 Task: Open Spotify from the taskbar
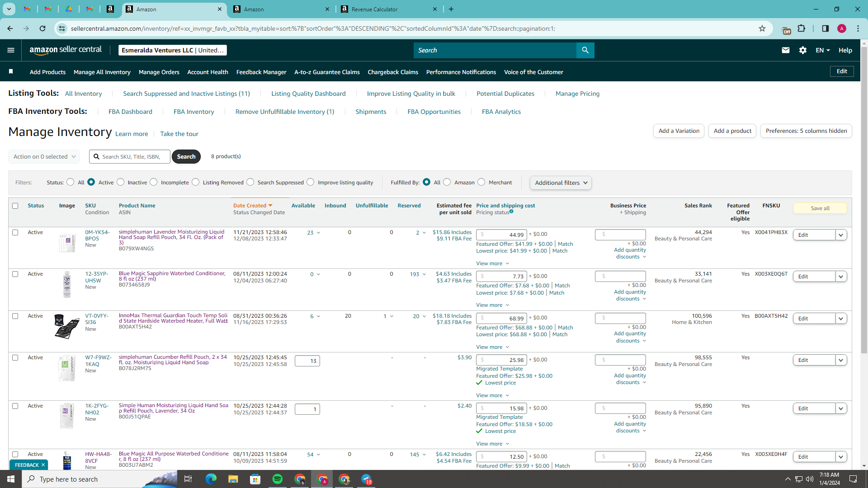tap(278, 479)
